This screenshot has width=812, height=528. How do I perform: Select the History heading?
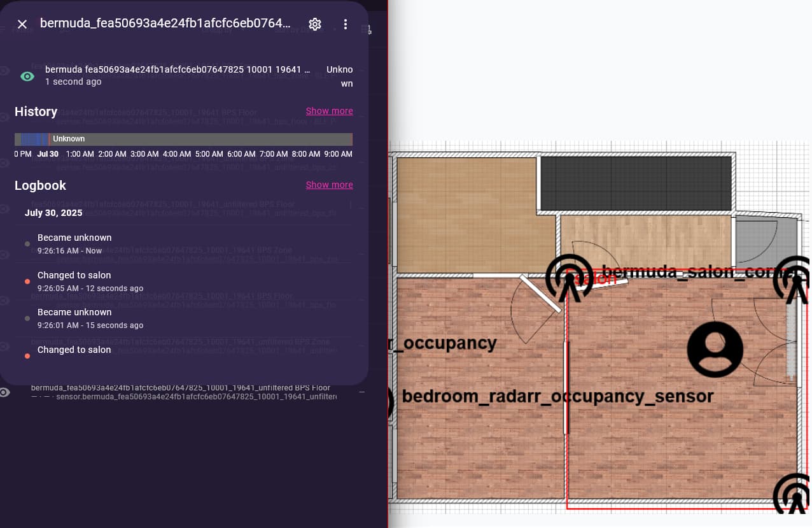(x=36, y=111)
